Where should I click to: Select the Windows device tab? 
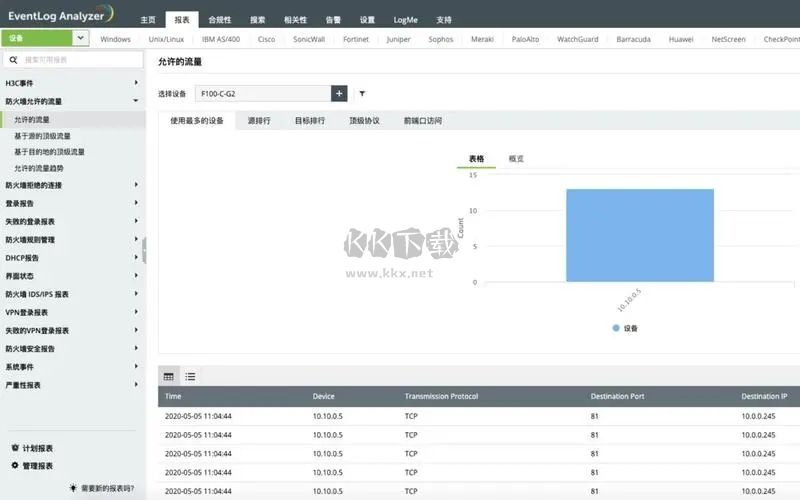tap(115, 39)
